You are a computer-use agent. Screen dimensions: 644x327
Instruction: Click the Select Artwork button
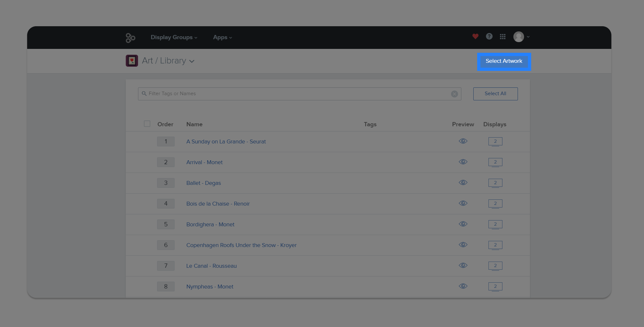[x=504, y=62]
